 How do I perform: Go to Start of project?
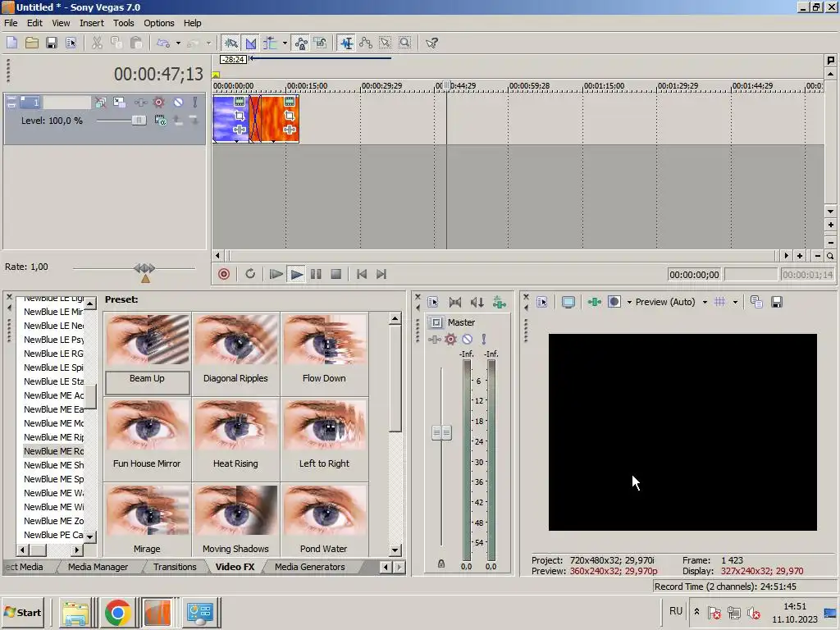362,274
